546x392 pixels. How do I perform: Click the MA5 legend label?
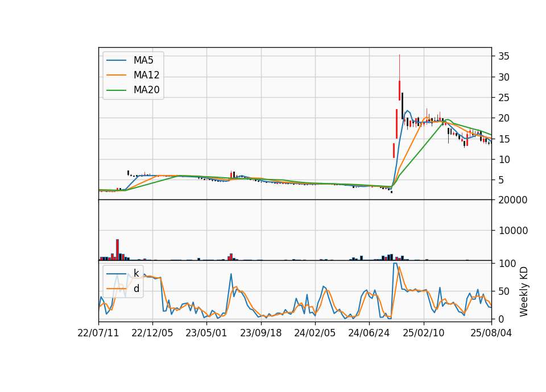pos(143,60)
